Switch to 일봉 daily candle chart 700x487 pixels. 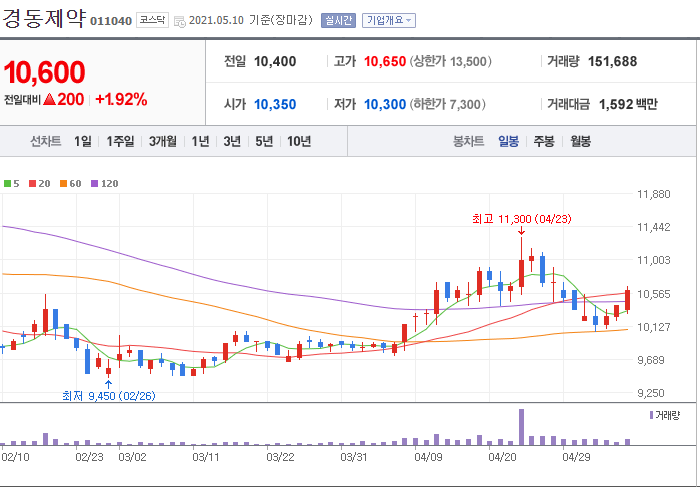coord(508,141)
